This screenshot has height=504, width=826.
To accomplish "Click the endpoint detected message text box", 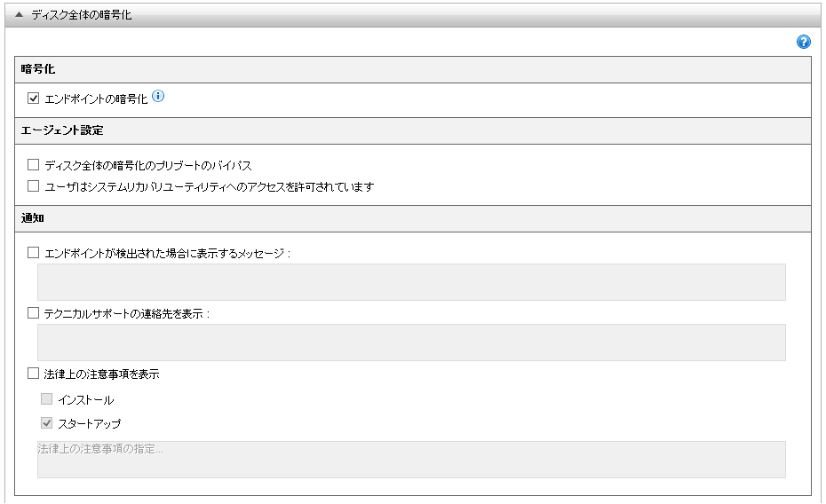I will click(411, 282).
